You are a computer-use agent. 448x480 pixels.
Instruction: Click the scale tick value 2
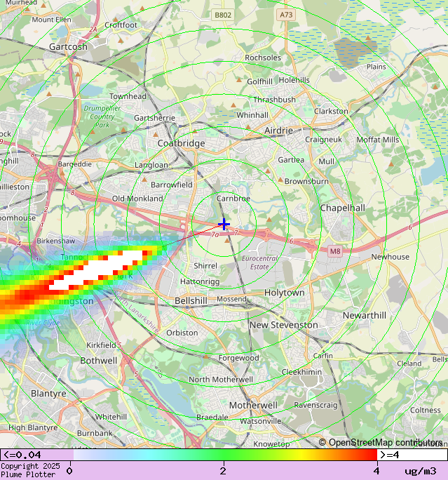click(x=223, y=471)
